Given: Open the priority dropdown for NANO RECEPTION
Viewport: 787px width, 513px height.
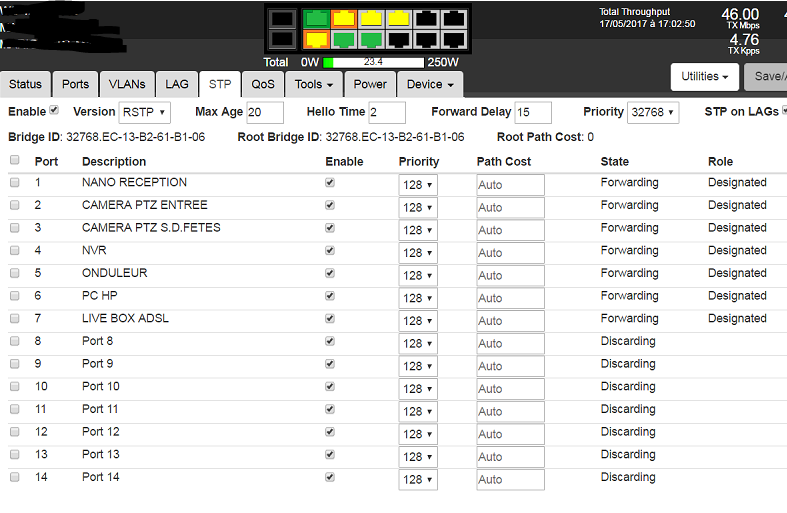Looking at the screenshot, I should click(x=417, y=185).
